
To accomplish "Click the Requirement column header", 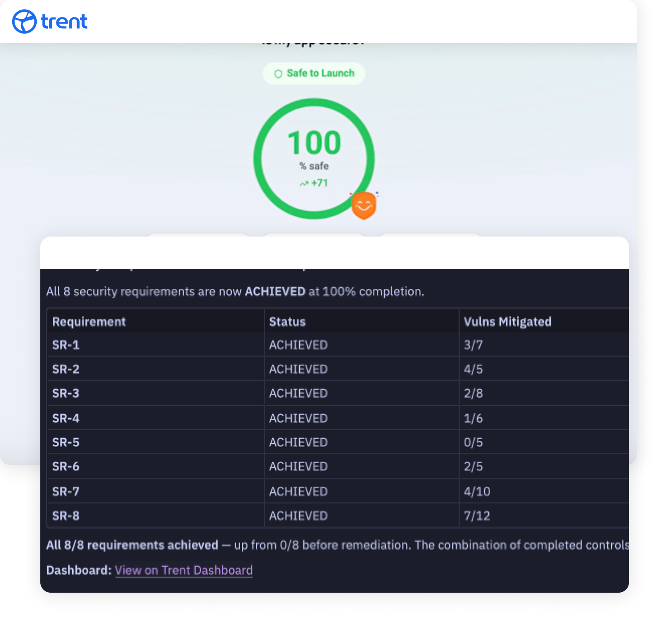I will (89, 322).
